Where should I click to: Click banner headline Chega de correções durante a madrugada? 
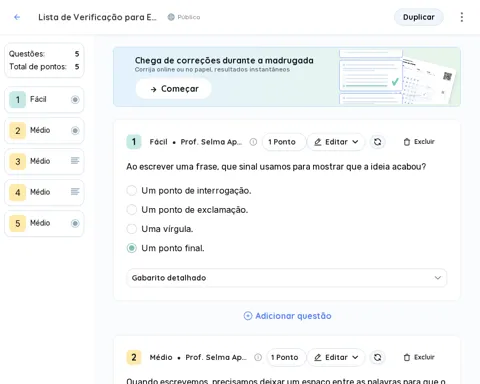[224, 60]
